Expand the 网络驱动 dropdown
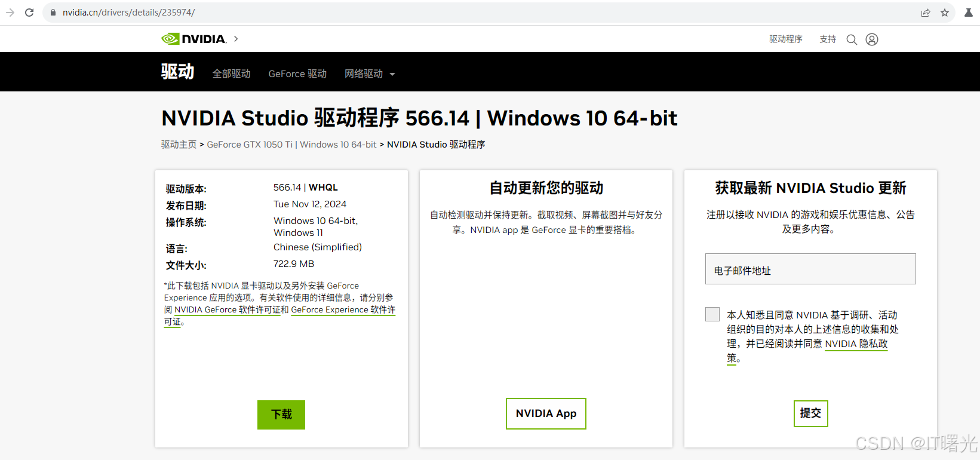980x460 pixels. (x=370, y=73)
